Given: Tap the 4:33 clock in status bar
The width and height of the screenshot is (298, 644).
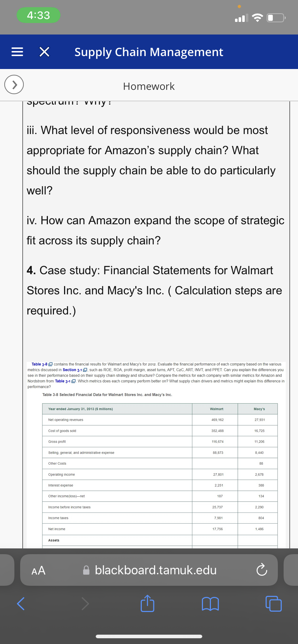Looking at the screenshot, I should point(38,15).
